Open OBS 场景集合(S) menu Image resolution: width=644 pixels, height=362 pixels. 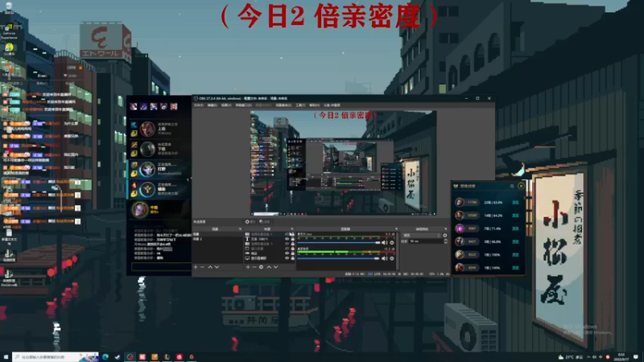coord(283,105)
